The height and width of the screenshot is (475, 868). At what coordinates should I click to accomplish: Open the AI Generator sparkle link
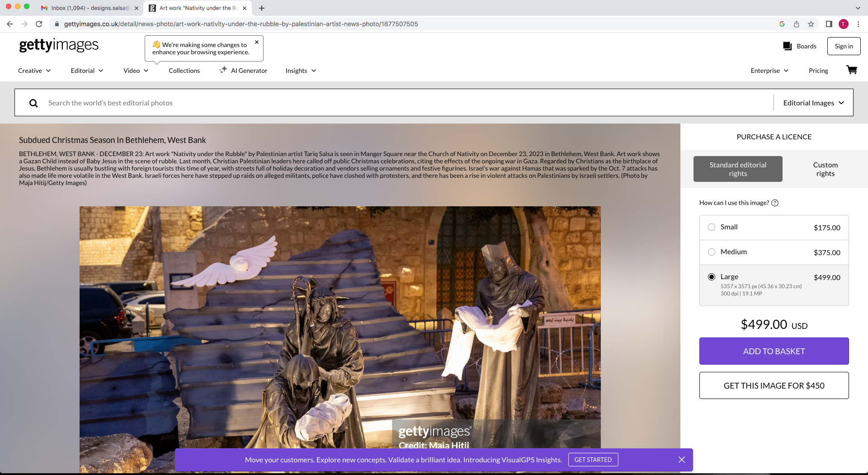click(243, 71)
